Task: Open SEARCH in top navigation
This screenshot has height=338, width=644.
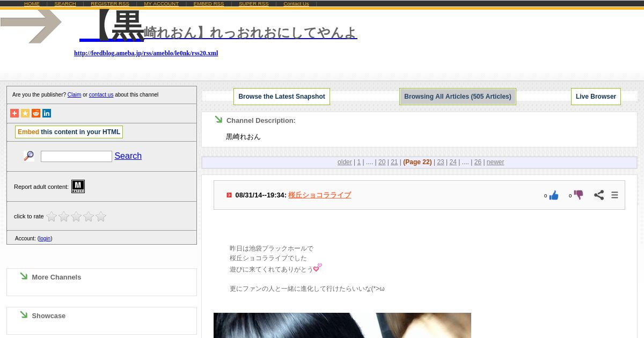Action: click(x=65, y=4)
